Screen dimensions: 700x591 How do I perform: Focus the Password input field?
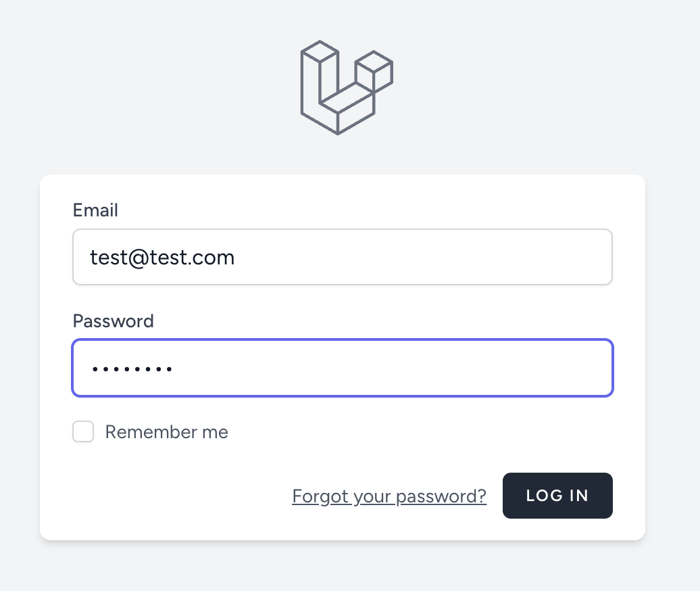pos(342,368)
